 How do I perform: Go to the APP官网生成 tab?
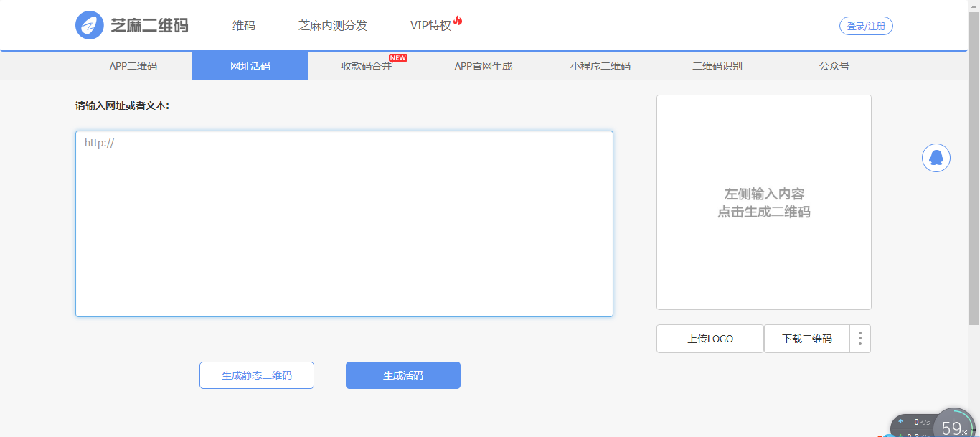coord(484,66)
